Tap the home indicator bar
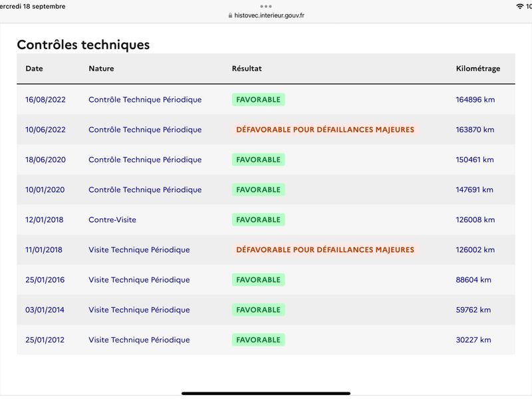This screenshot has width=532, height=399. pyautogui.click(x=266, y=394)
